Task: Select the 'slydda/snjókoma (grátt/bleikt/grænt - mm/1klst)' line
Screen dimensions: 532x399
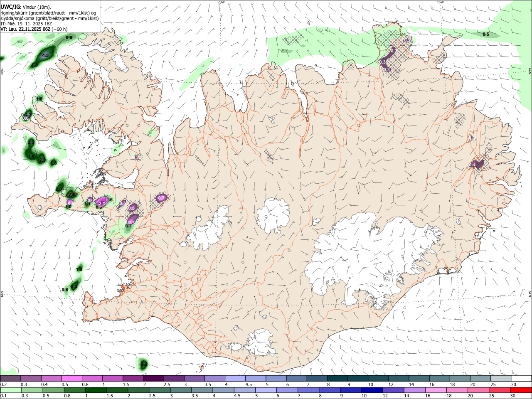Action: click(x=49, y=18)
